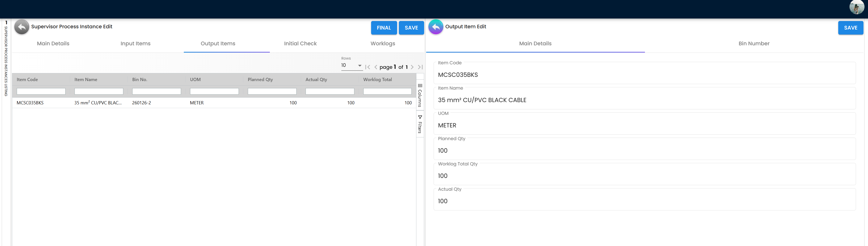The width and height of the screenshot is (868, 246).
Task: Open the user profile avatar
Action: [x=856, y=8]
